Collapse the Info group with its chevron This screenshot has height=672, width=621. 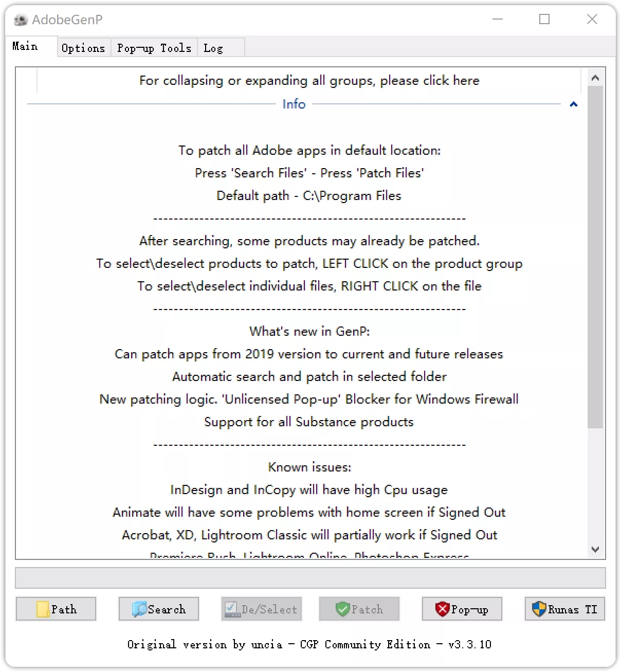(573, 104)
